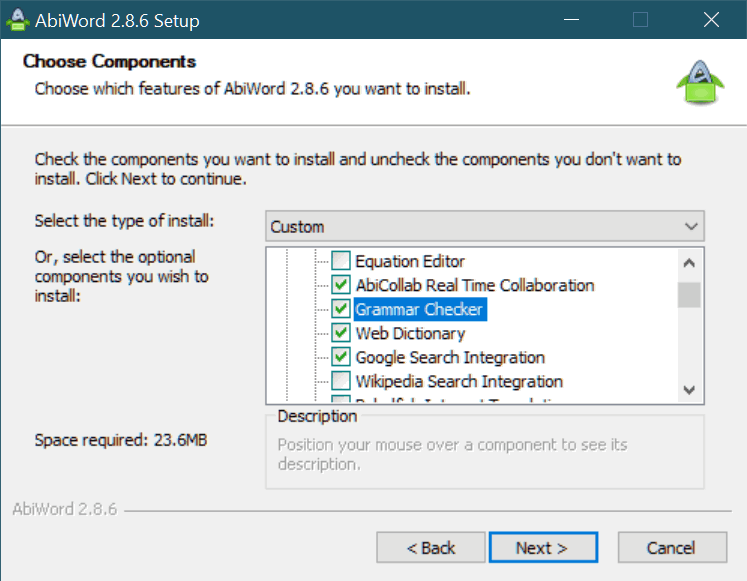This screenshot has height=581, width=747.
Task: Uncheck the Grammar Checker checkbox
Action: pos(341,309)
